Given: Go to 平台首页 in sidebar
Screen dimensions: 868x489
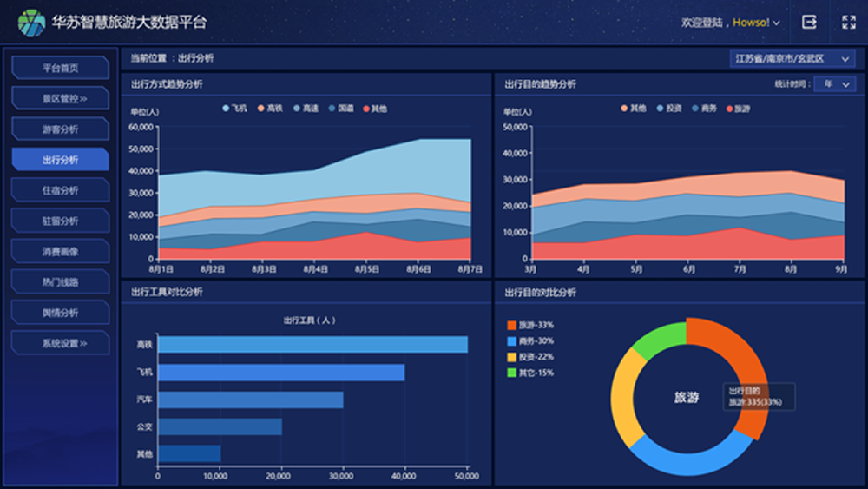Looking at the screenshot, I should [61, 68].
